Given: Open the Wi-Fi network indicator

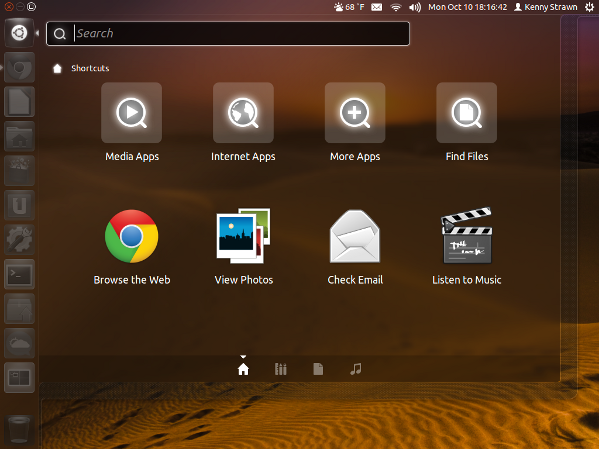Looking at the screenshot, I should point(396,7).
